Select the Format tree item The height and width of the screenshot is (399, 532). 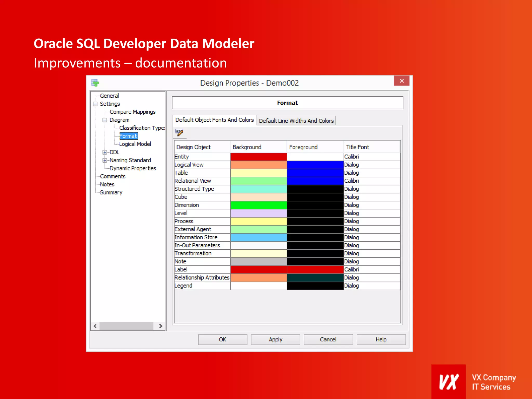(129, 136)
